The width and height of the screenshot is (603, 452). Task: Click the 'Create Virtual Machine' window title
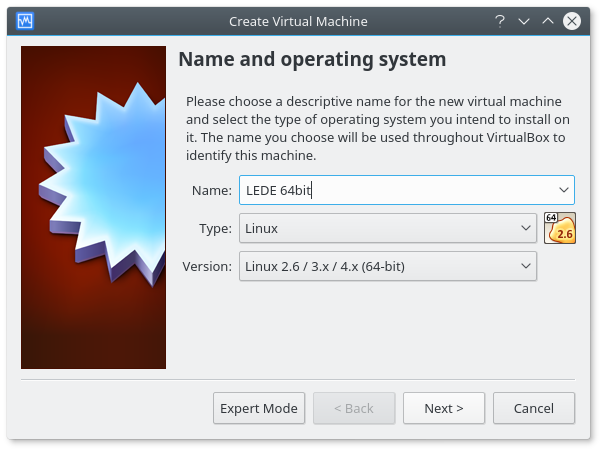click(x=298, y=22)
